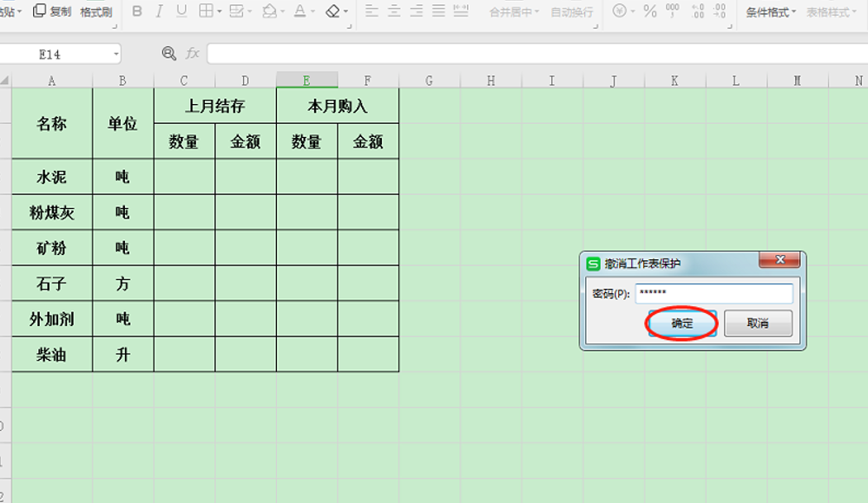Image resolution: width=868 pixels, height=503 pixels.
Task: Justify text alignment
Action: coord(438,11)
